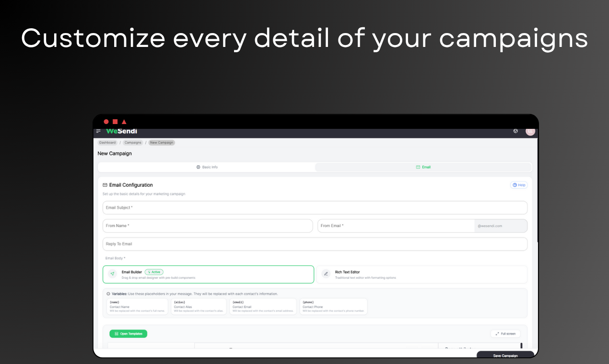Image resolution: width=609 pixels, height=364 pixels.
Task: Insert the {email} Contact Email placeholder
Action: tap(263, 306)
